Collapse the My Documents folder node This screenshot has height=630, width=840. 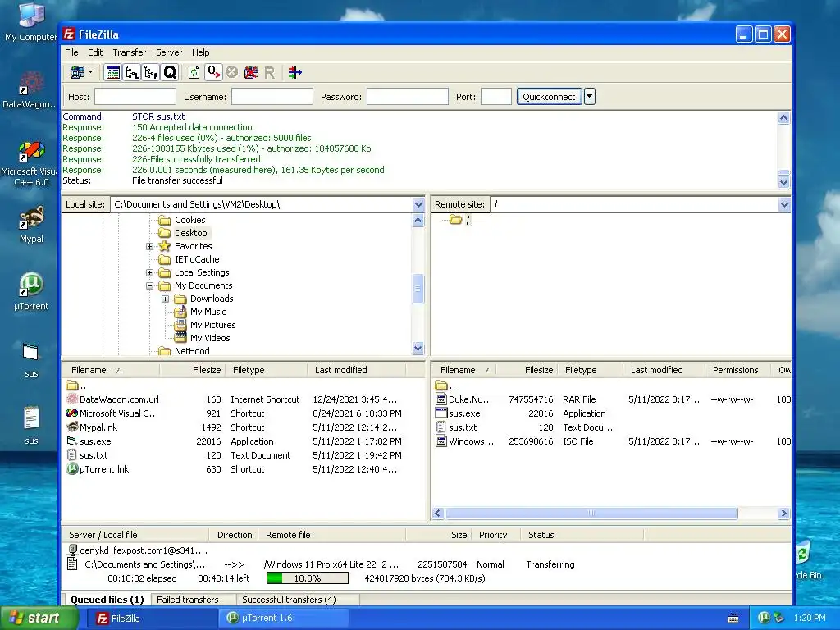[149, 286]
